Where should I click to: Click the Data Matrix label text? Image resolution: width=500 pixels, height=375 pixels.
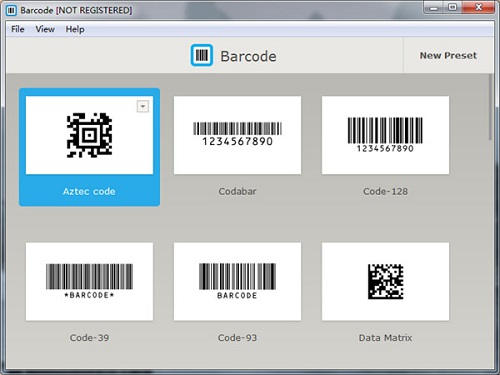385,338
